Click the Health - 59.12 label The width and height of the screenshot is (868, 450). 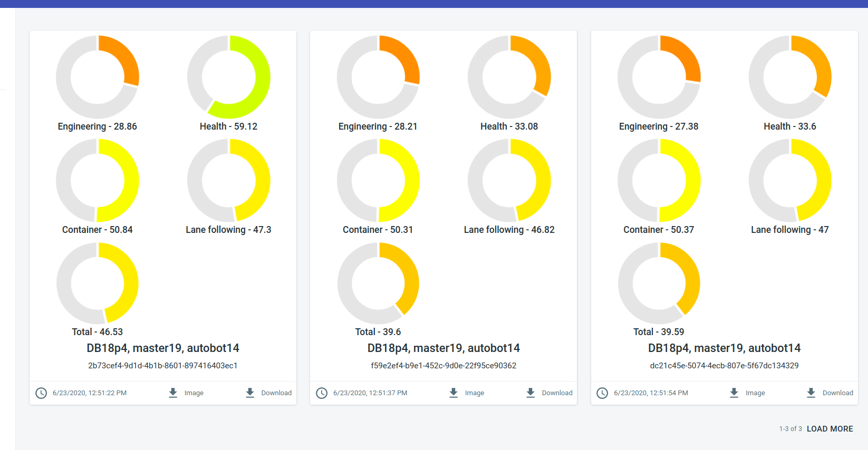click(x=228, y=126)
